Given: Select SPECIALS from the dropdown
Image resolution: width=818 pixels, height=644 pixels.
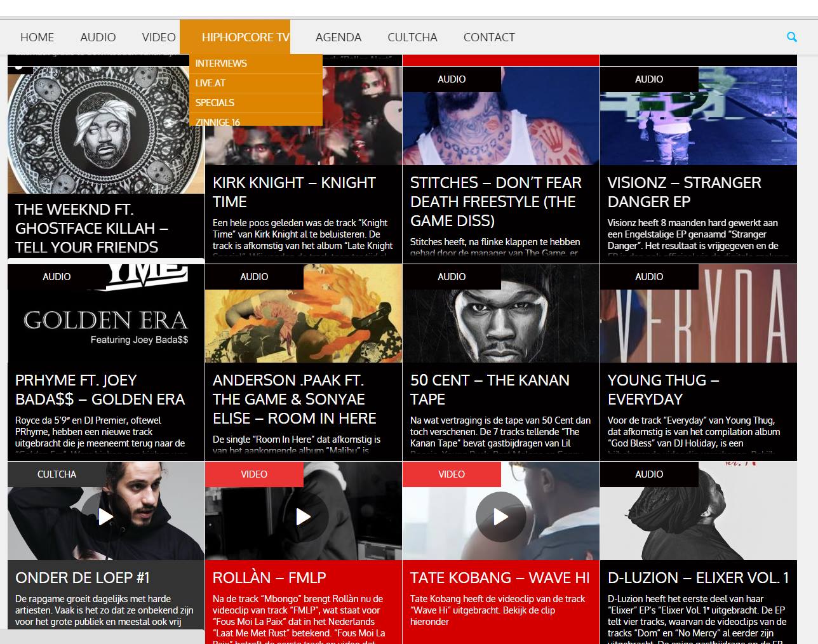Looking at the screenshot, I should tap(256, 103).
